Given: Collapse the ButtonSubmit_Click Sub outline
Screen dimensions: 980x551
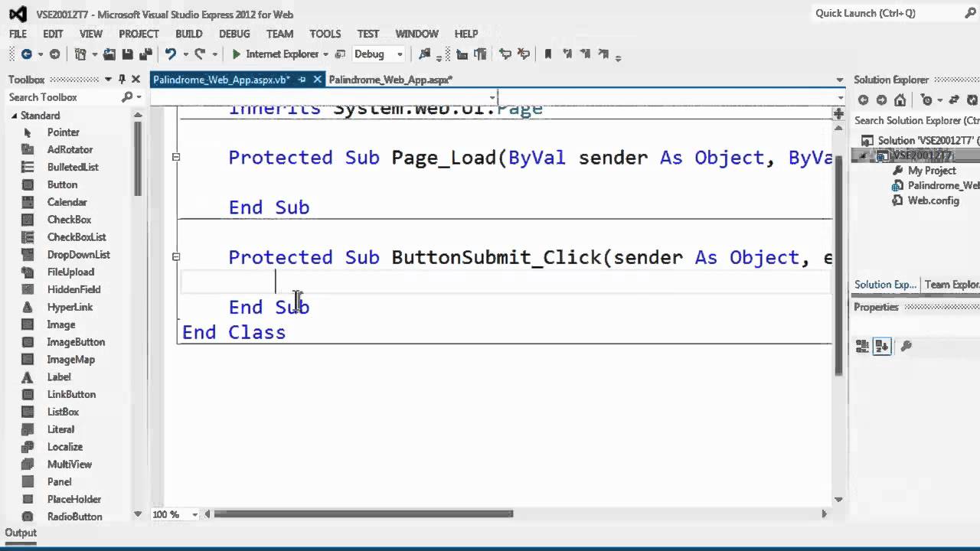Looking at the screenshot, I should pyautogui.click(x=176, y=257).
